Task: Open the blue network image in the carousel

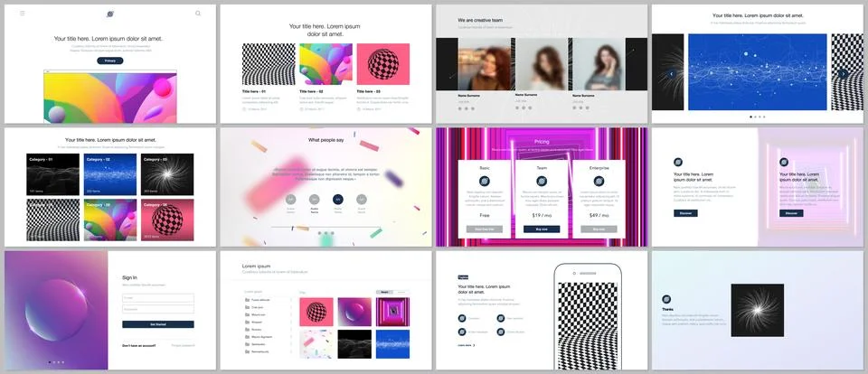Action: pos(758,72)
